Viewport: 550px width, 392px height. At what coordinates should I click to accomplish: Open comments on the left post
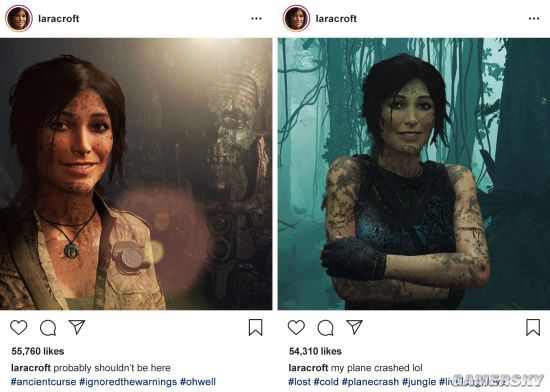coord(48,328)
